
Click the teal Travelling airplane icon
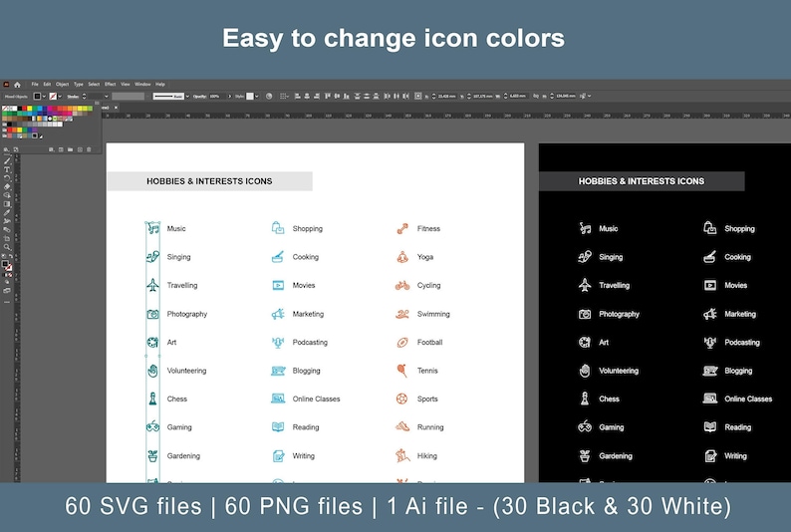click(x=152, y=285)
